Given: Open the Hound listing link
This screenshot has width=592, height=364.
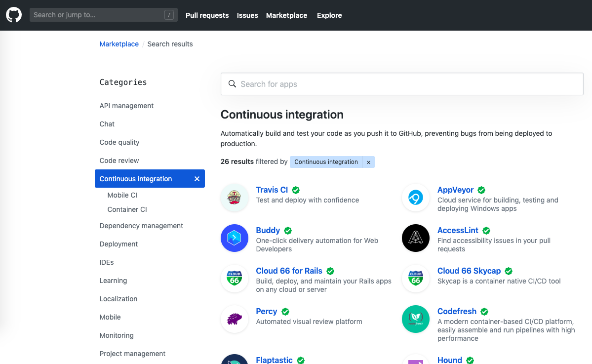Looking at the screenshot, I should point(450,360).
